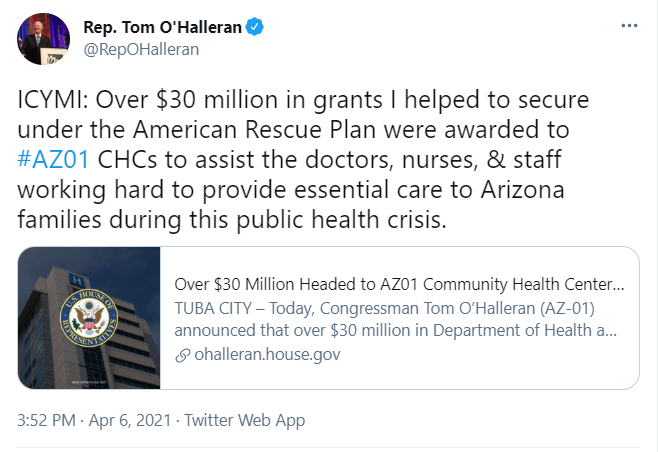The image size is (658, 452).
Task: Open the 'Over $30 Million Headed to AZ01' headline
Action: 399,284
